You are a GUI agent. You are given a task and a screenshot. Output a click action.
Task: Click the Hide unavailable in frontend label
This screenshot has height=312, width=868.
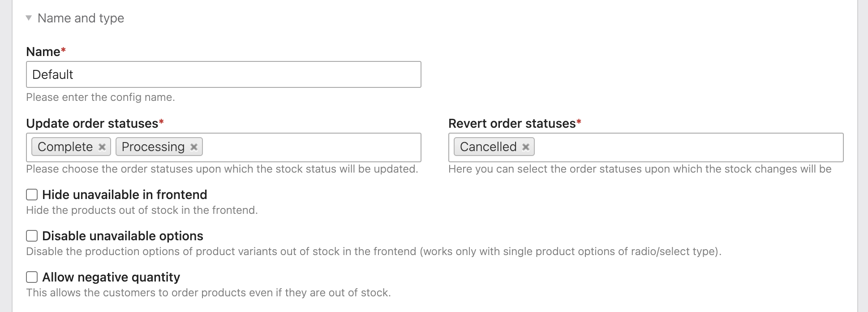[125, 195]
